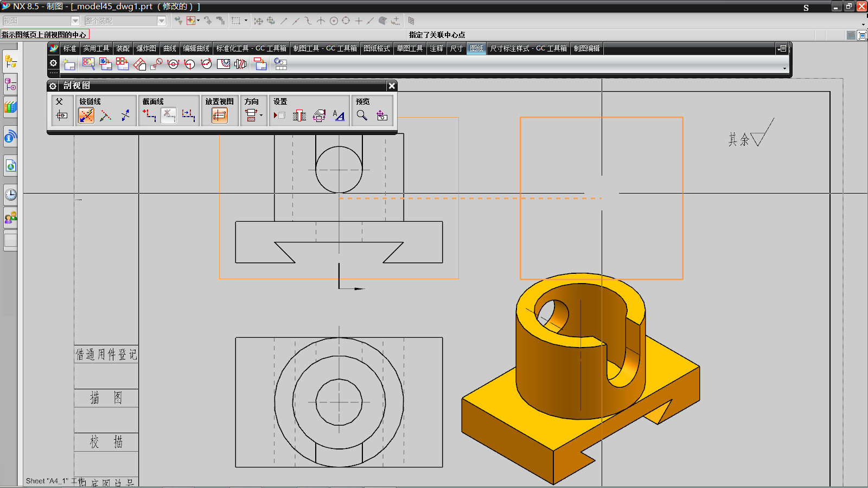This screenshot has width=868, height=488.
Task: Click the Revolved Section View icon
Action: pos(207,64)
